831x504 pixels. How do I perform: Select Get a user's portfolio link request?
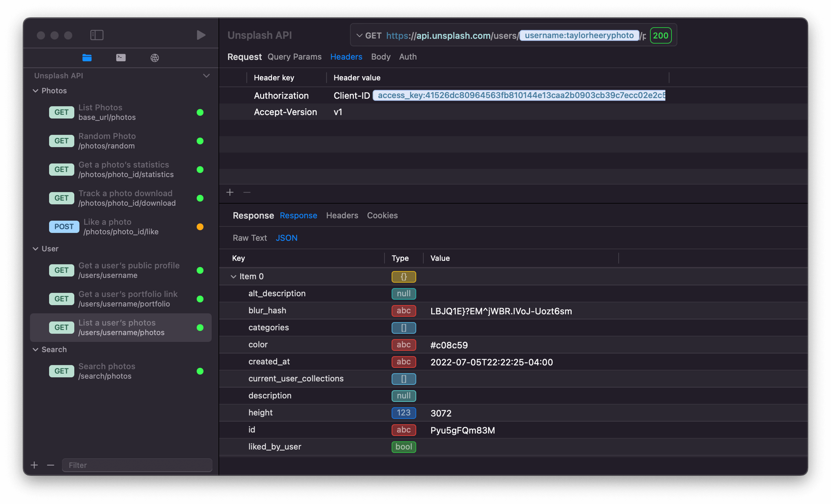pos(121,299)
